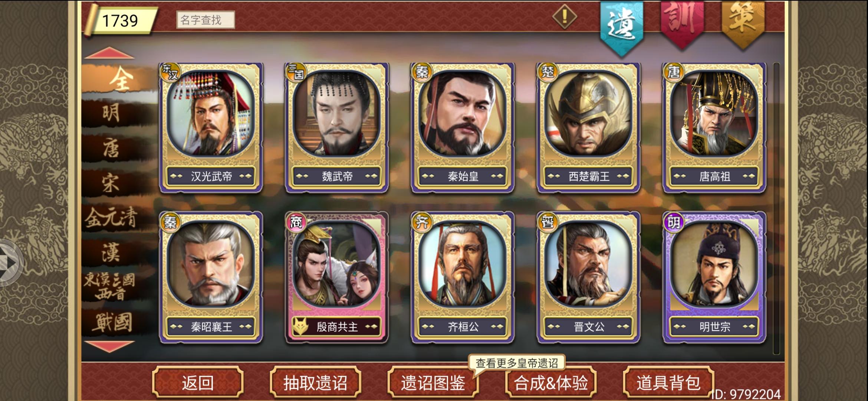Select the 秦始皇 emperor card portrait
This screenshot has width=868, height=401.
463,113
